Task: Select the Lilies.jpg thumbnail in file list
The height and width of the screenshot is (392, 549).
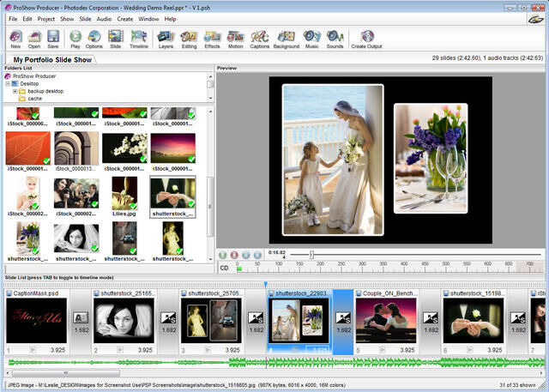Action: pyautogui.click(x=124, y=192)
